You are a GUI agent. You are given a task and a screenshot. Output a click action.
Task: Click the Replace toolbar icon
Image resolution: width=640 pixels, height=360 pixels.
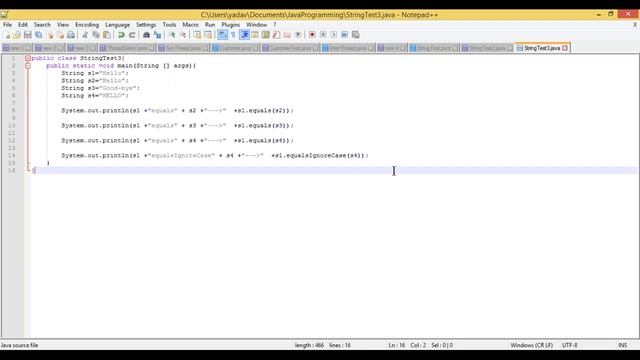(157, 35)
